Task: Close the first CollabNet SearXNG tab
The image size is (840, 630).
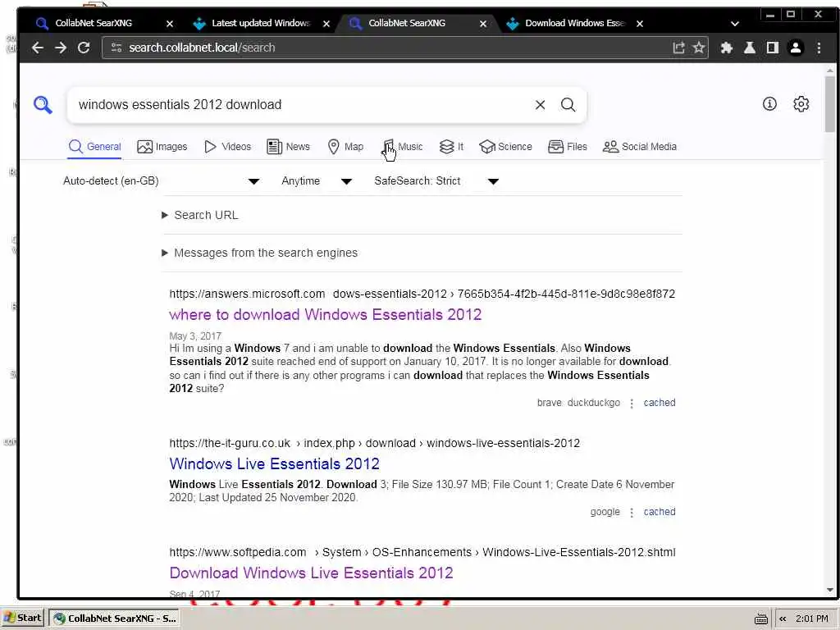Action: coord(170,24)
